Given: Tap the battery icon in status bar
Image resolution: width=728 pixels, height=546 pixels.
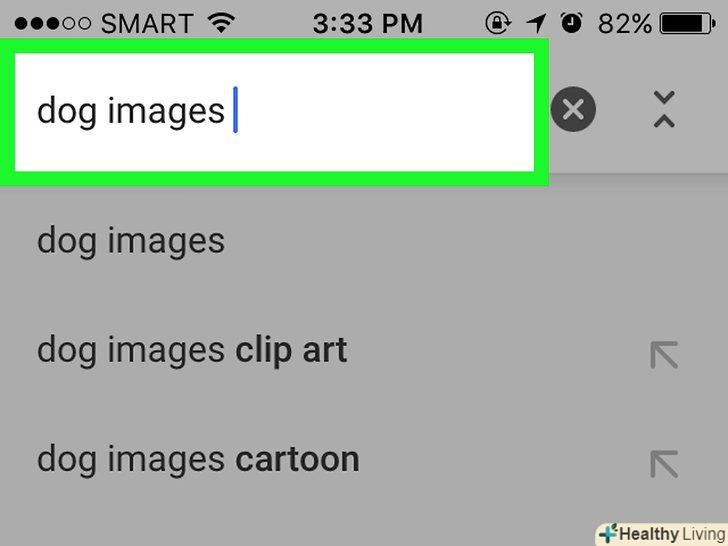Looking at the screenshot, I should tap(693, 23).
